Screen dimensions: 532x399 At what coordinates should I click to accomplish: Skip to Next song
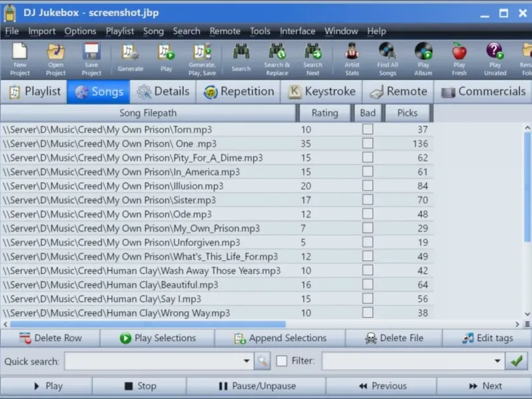click(485, 386)
